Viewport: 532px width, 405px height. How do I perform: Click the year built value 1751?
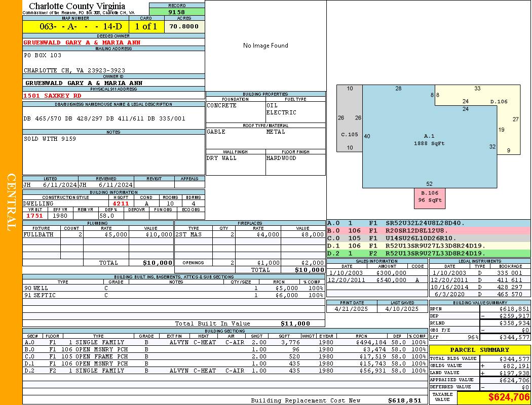(34, 216)
